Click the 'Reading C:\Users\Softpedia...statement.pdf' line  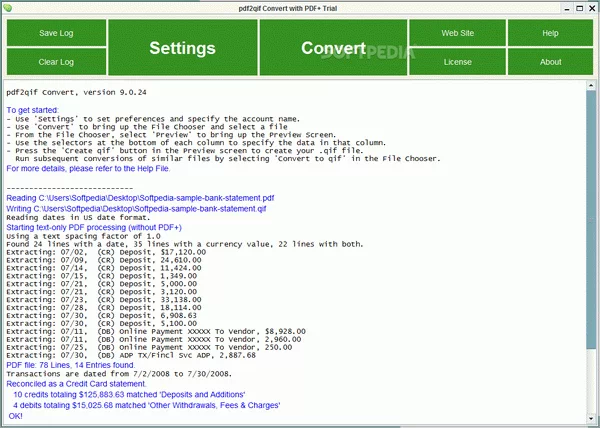[x=140, y=198]
